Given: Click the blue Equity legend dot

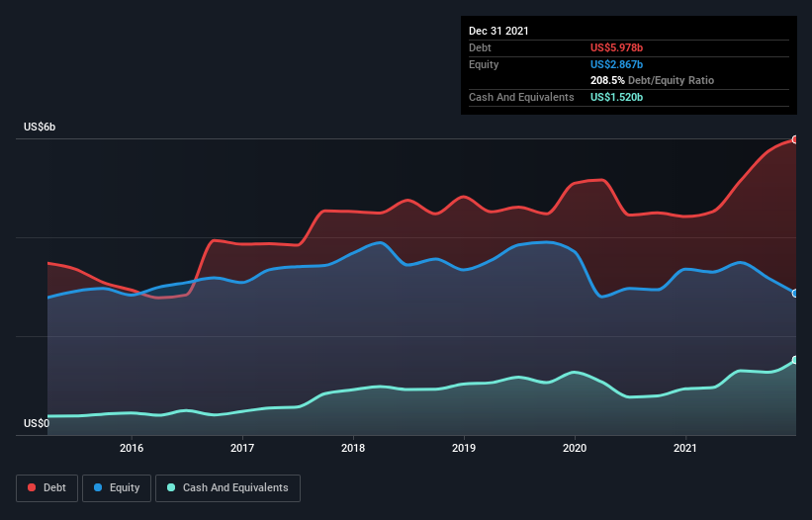Looking at the screenshot, I should tap(98, 487).
